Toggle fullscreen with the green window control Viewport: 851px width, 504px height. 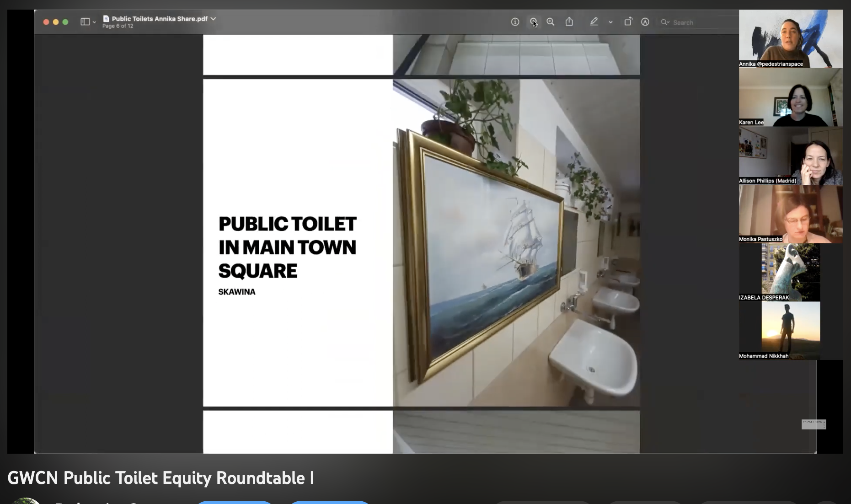point(66,21)
